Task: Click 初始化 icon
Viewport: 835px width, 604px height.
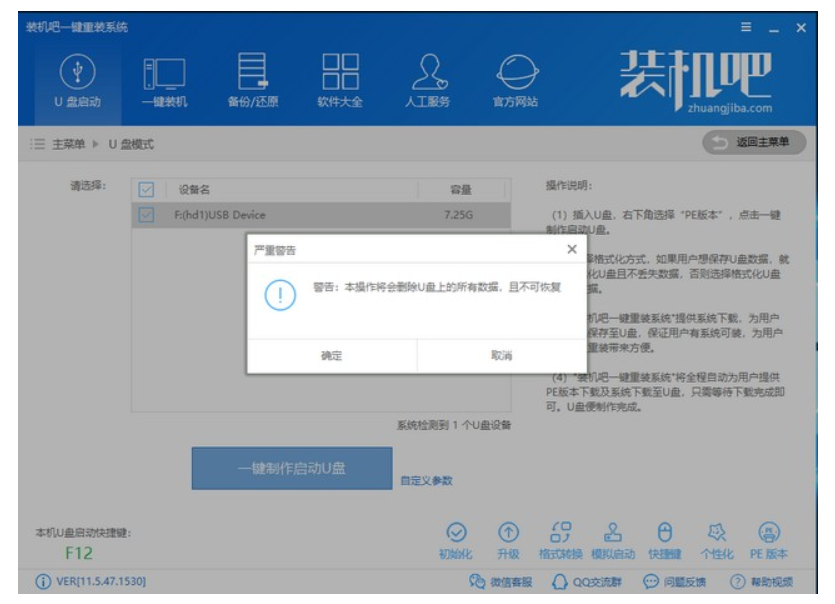Action: pyautogui.click(x=456, y=540)
